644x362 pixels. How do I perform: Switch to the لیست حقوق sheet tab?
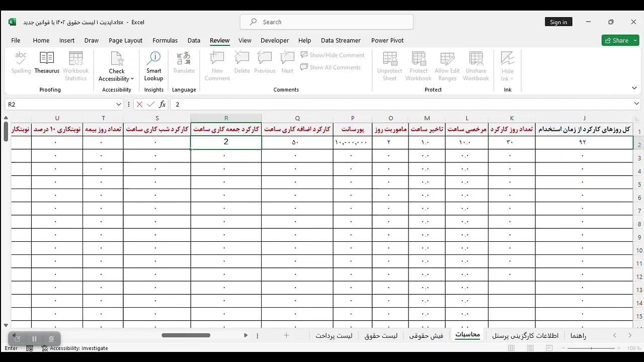coord(381,335)
